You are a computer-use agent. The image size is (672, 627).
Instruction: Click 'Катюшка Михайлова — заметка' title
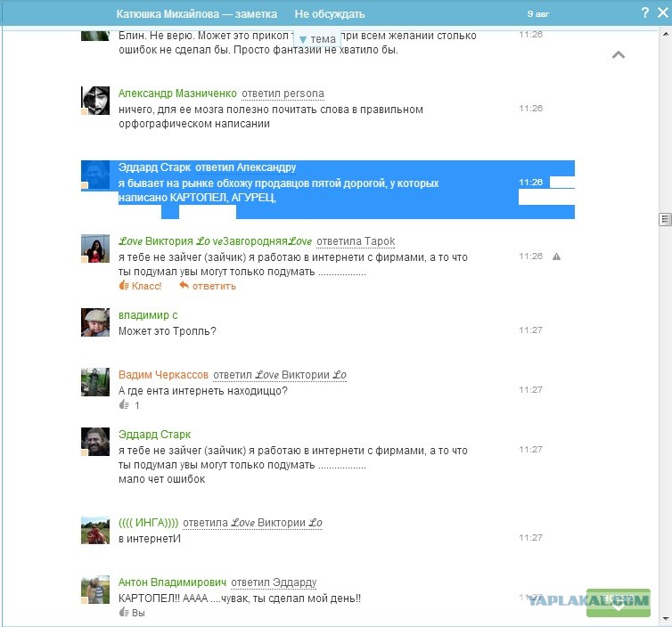coord(197,14)
